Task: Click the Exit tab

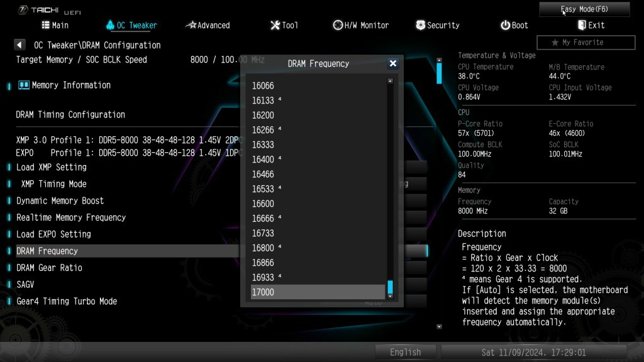Action: (x=591, y=25)
